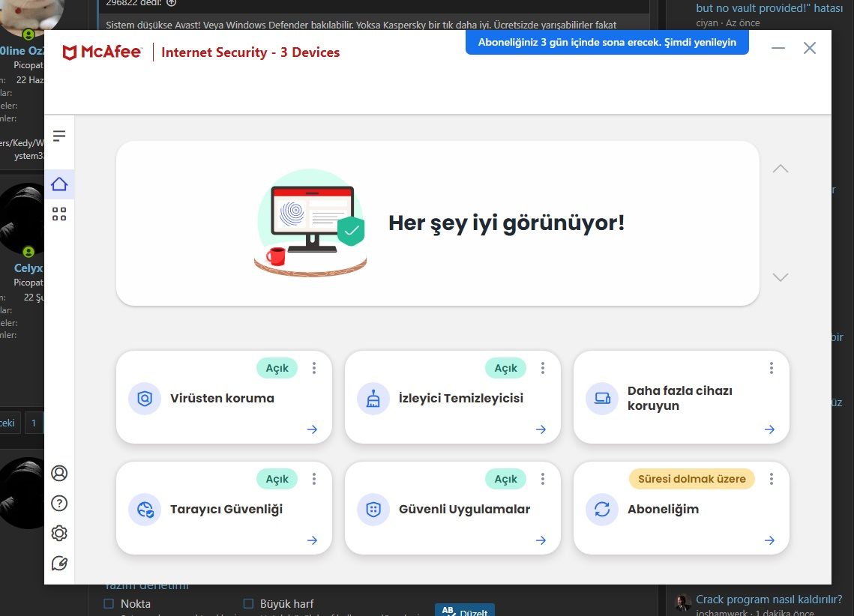This screenshot has height=616, width=854.
Task: Go to McAfee Home icon
Action: 59,184
